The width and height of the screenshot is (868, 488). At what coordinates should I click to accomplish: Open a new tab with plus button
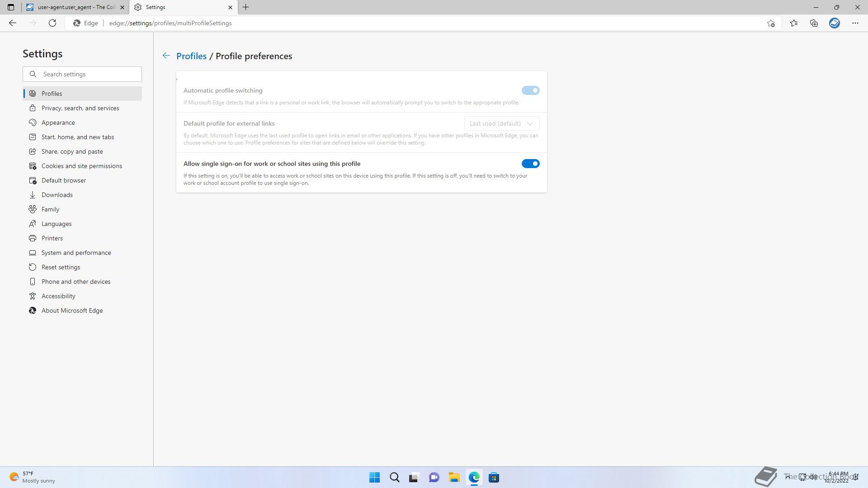point(246,7)
